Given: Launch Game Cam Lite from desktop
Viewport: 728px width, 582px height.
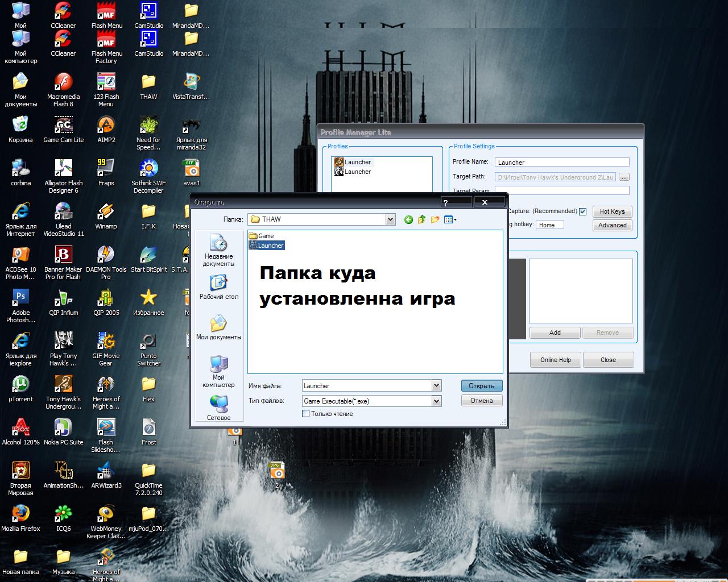Looking at the screenshot, I should point(63,130).
